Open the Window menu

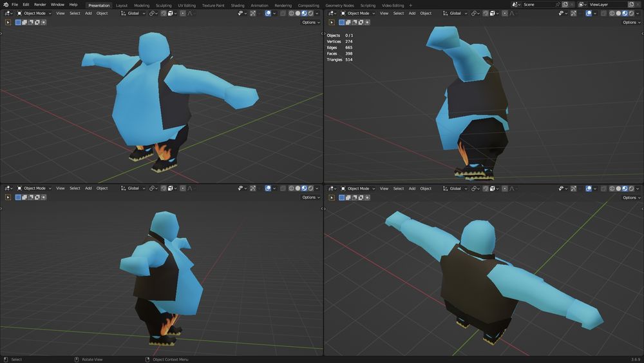tap(57, 5)
